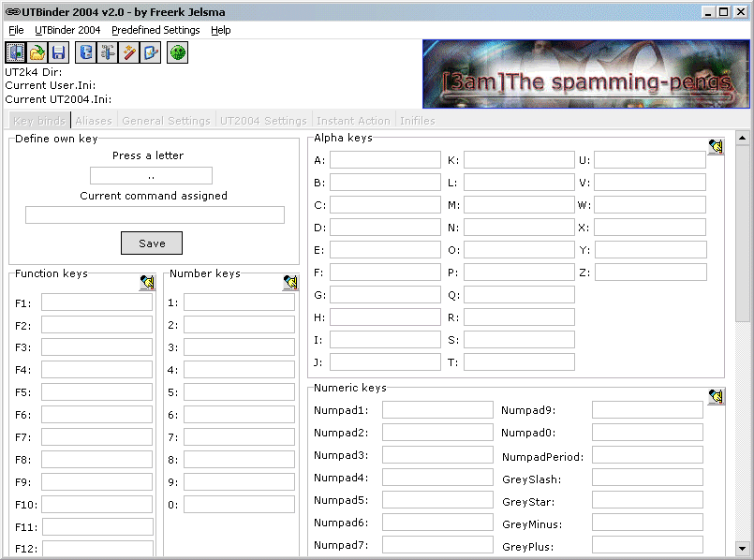This screenshot has height=560, width=754.
Task: Switch to the UT2004 Settings tab
Action: click(263, 121)
